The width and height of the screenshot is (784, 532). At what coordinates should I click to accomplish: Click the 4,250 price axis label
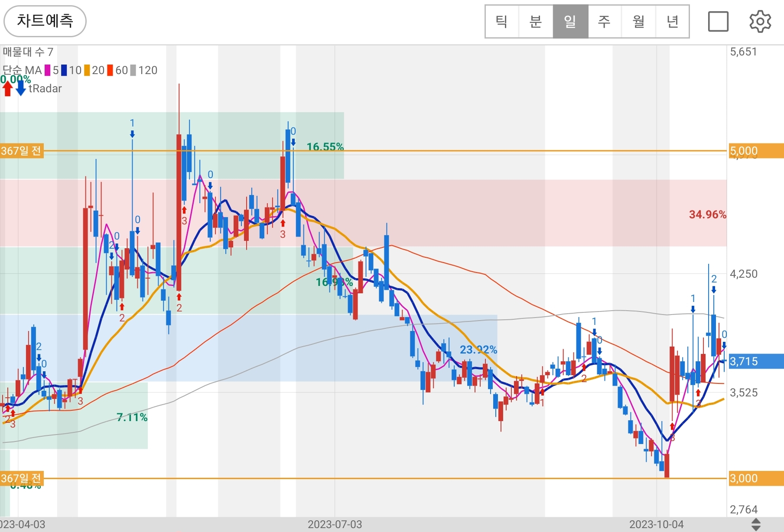pyautogui.click(x=744, y=274)
